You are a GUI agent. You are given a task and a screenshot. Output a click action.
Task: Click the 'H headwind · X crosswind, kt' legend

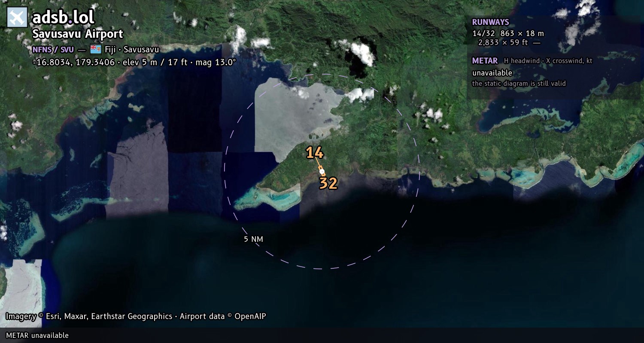548,61
